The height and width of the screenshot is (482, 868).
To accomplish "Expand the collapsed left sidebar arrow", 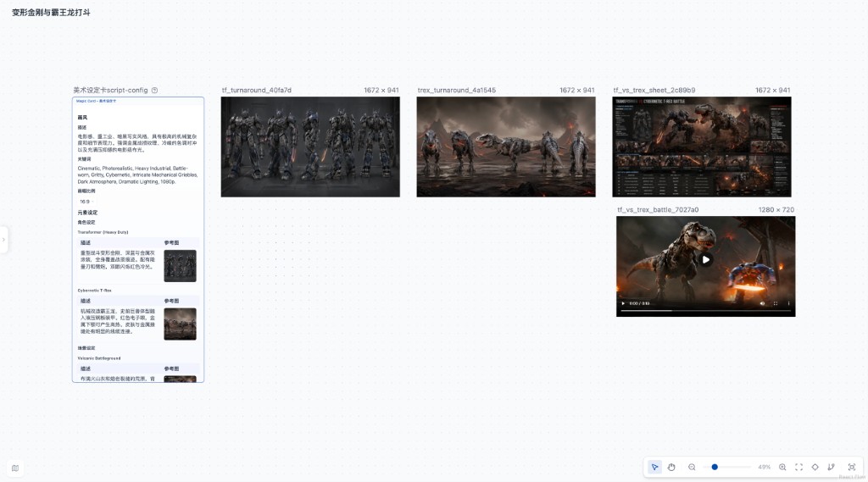I will click(x=3, y=240).
